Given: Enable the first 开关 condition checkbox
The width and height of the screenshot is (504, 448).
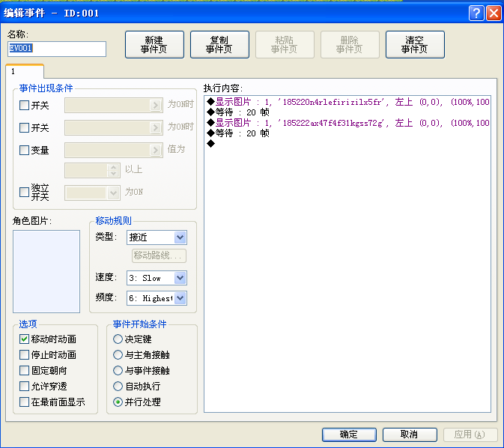Looking at the screenshot, I should click(24, 105).
